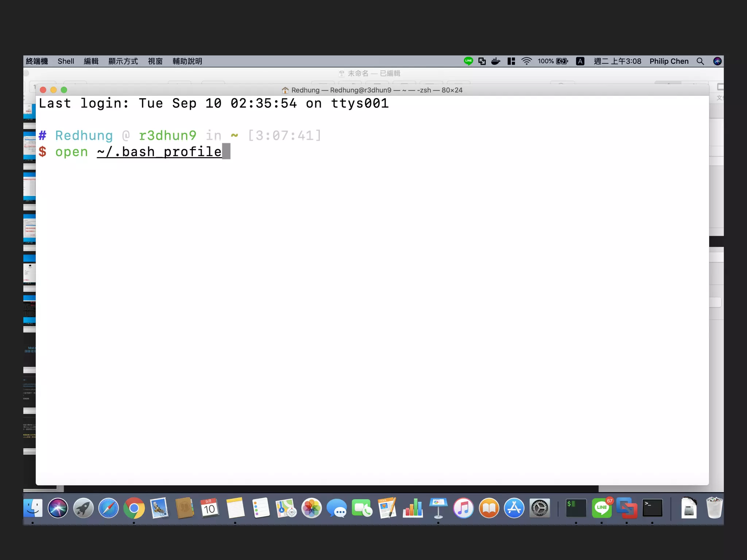This screenshot has height=560, width=747.
Task: Open iTunes music icon in dock
Action: tap(463, 508)
